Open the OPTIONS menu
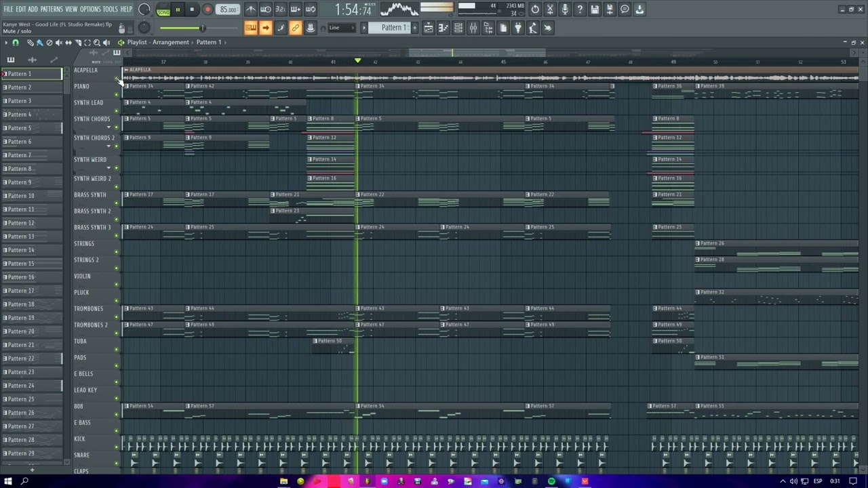The height and width of the screenshot is (488, 868). pyautogui.click(x=90, y=9)
